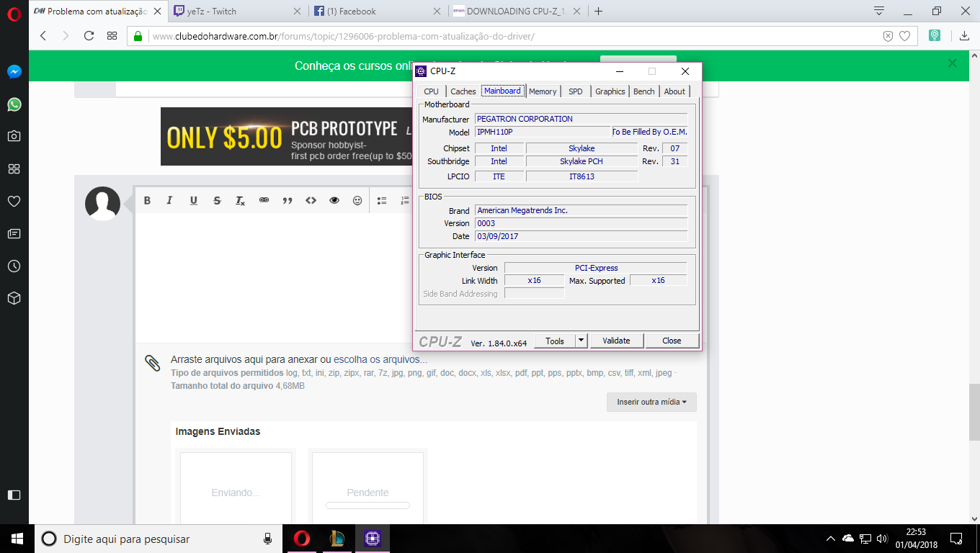Screen dimensions: 980x553
Task: Open the Opera tab menu dropdown
Action: [878, 11]
